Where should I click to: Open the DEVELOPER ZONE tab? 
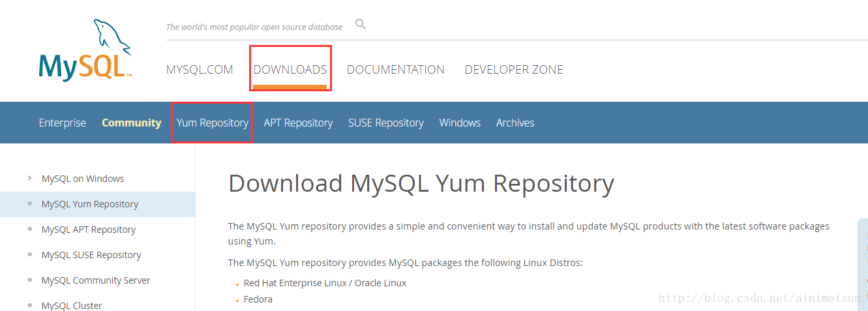click(514, 70)
